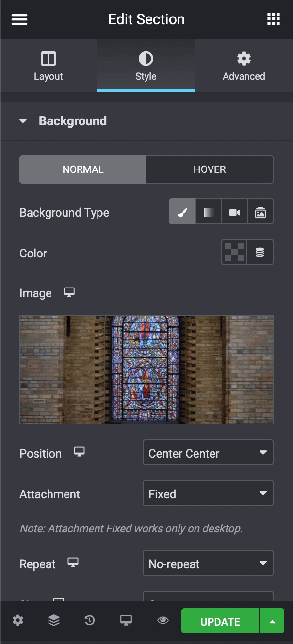Open the Attachment dropdown
This screenshot has width=293, height=644.
coord(208,493)
